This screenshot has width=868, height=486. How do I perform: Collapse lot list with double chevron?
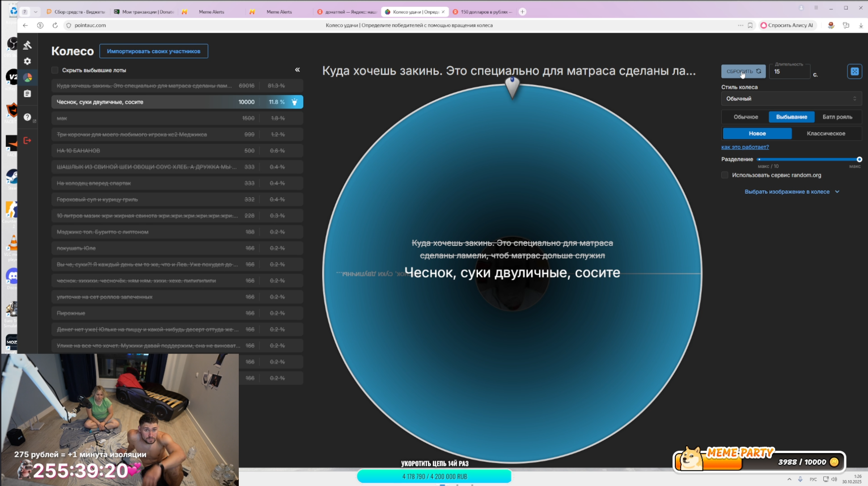pos(297,70)
